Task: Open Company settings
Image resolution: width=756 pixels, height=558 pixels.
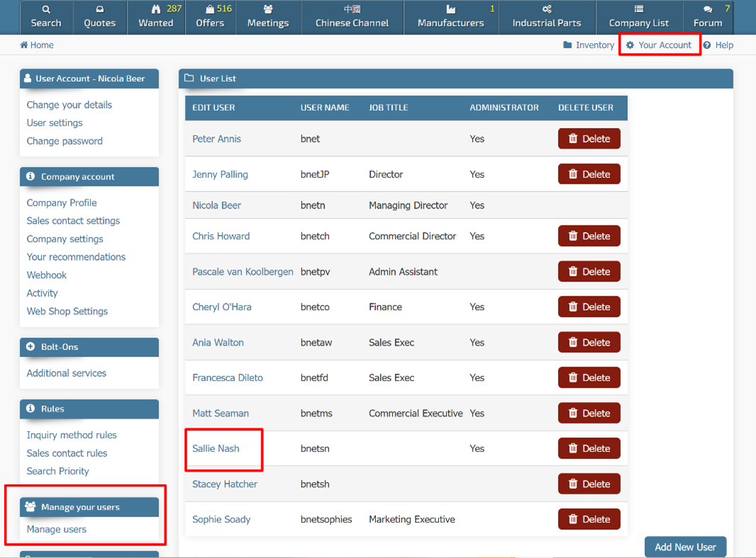Action: (65, 239)
